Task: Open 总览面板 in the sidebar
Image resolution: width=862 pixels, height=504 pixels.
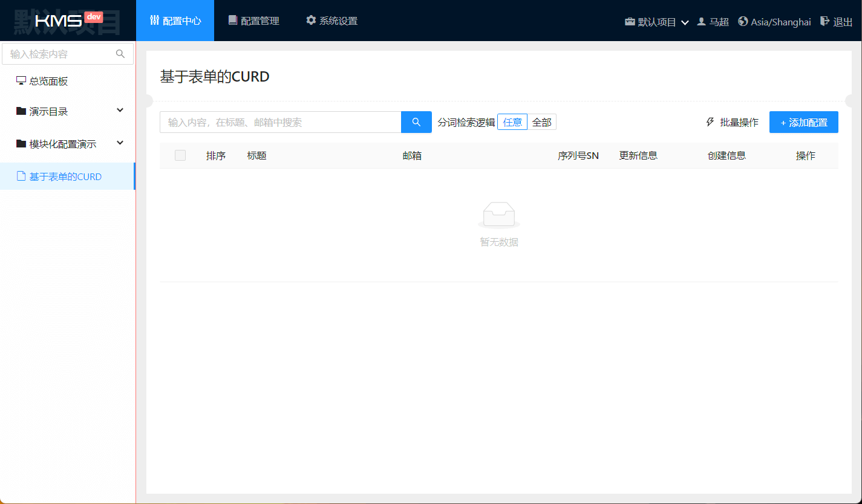Action: [53, 81]
